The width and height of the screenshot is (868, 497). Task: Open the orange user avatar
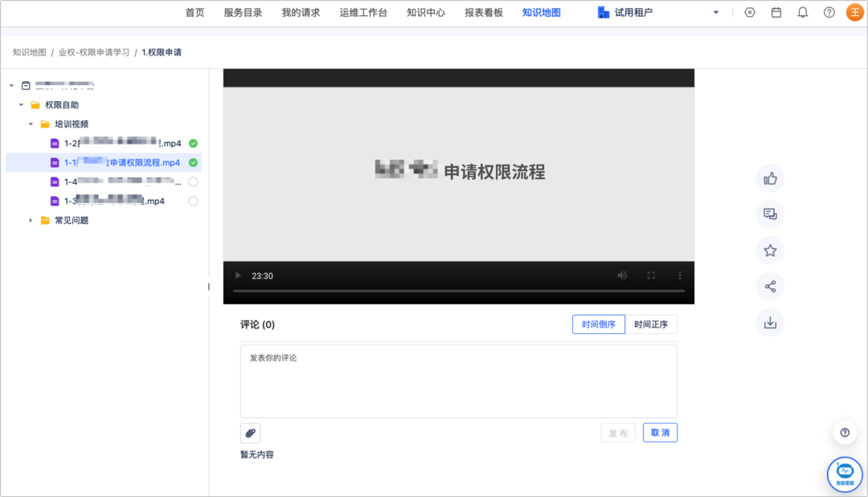click(x=855, y=12)
